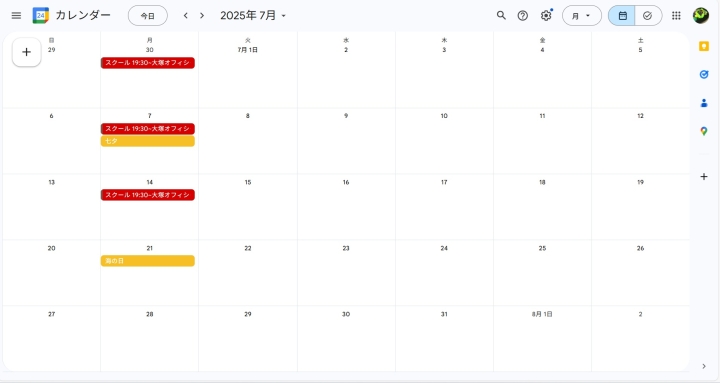
Task: Go to the next month
Action: tap(202, 16)
